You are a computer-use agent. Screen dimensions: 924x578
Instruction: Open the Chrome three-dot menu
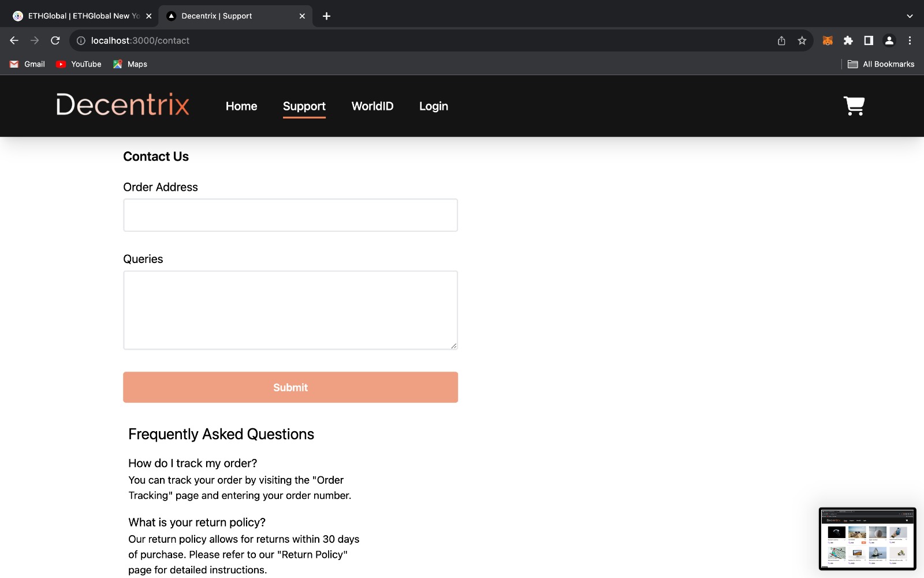910,40
